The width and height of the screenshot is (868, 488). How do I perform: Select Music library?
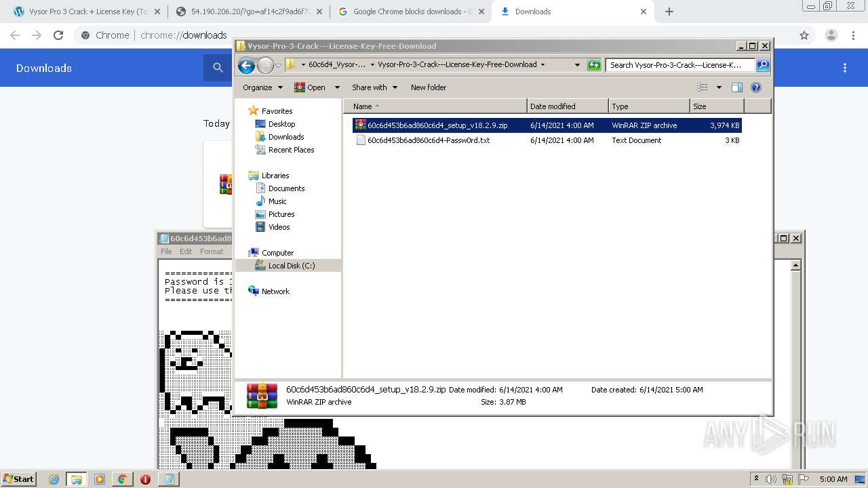(271, 201)
